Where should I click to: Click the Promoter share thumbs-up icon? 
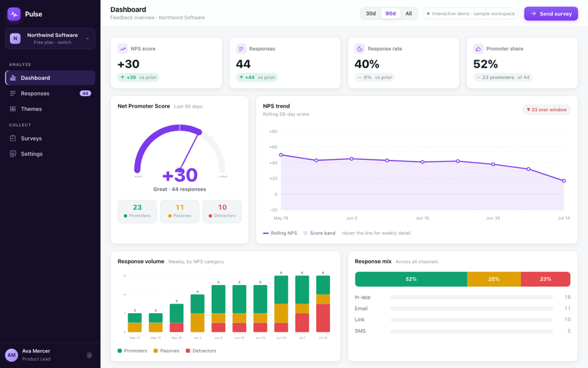[478, 49]
